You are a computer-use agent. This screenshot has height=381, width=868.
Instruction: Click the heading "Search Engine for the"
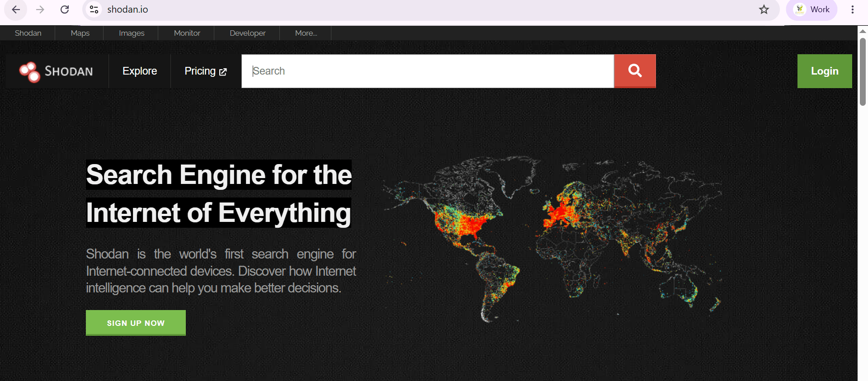tap(219, 174)
